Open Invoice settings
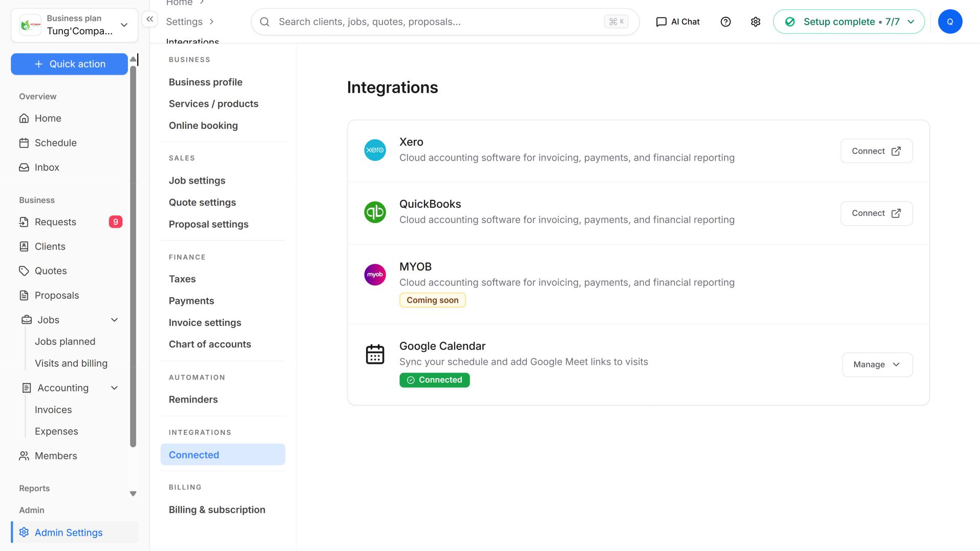Image resolution: width=980 pixels, height=551 pixels. [205, 323]
